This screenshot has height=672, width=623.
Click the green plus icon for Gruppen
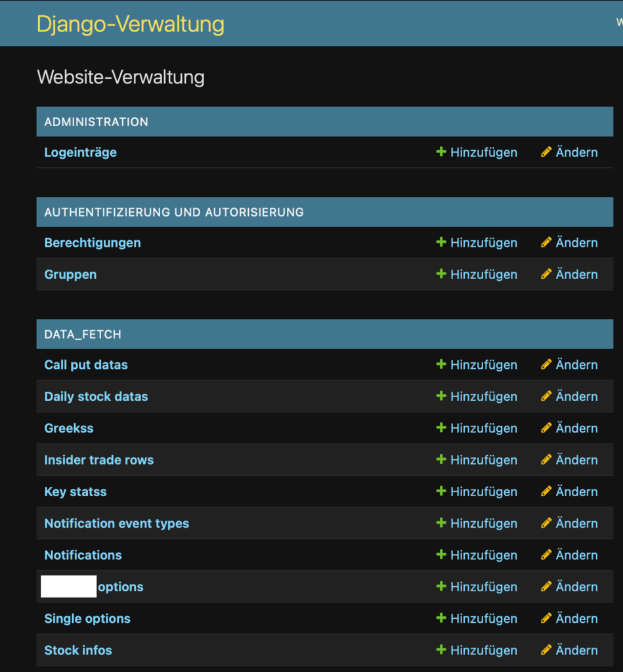click(x=441, y=274)
